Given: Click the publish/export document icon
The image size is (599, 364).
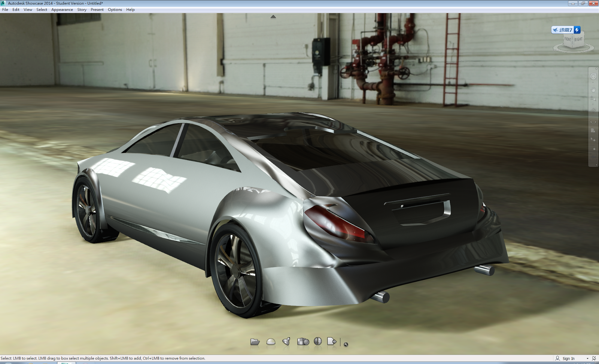Looking at the screenshot, I should [x=332, y=341].
